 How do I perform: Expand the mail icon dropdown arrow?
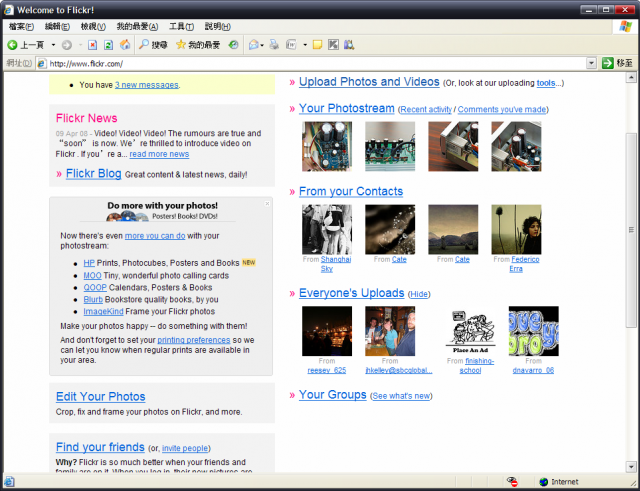tap(262, 45)
